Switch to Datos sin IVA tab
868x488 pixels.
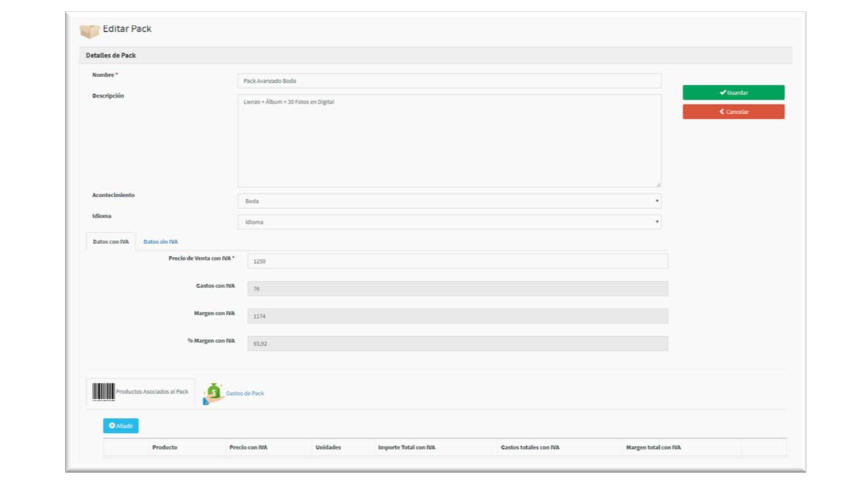pyautogui.click(x=161, y=242)
